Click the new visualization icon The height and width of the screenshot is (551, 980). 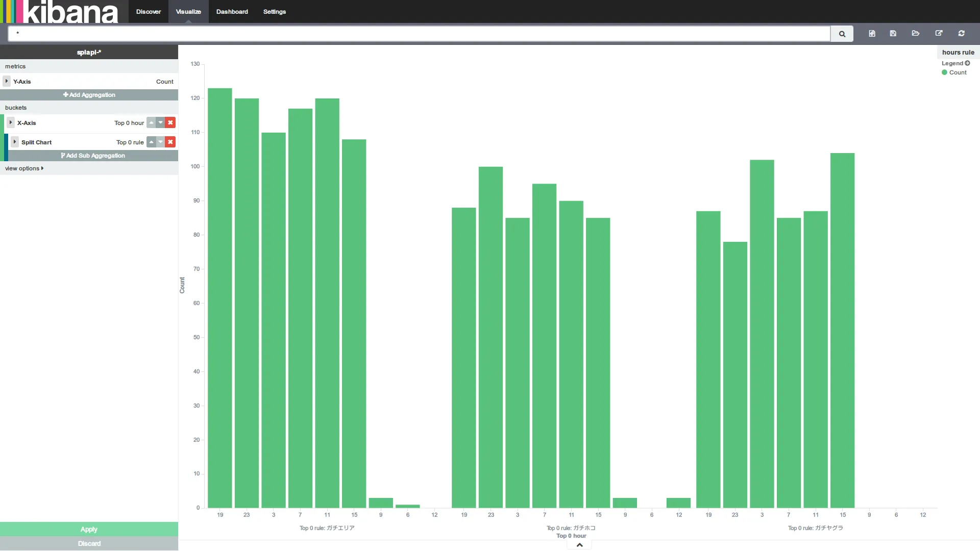click(x=871, y=33)
